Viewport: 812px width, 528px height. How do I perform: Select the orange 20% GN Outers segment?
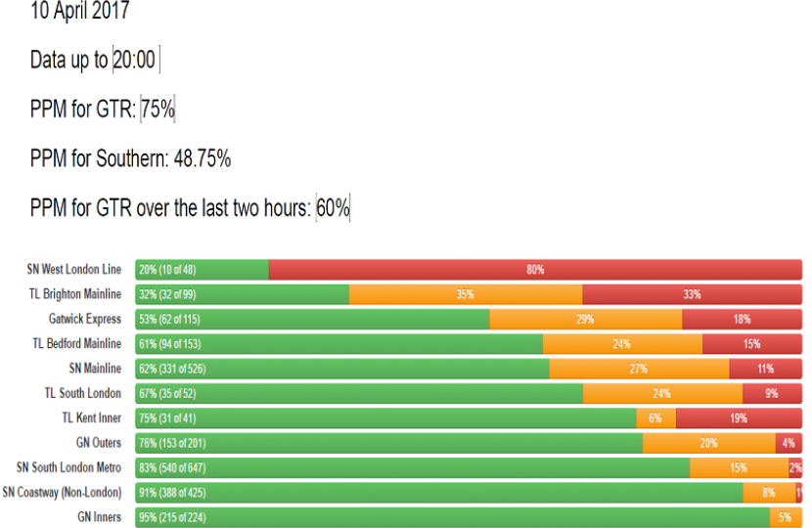pyautogui.click(x=709, y=443)
